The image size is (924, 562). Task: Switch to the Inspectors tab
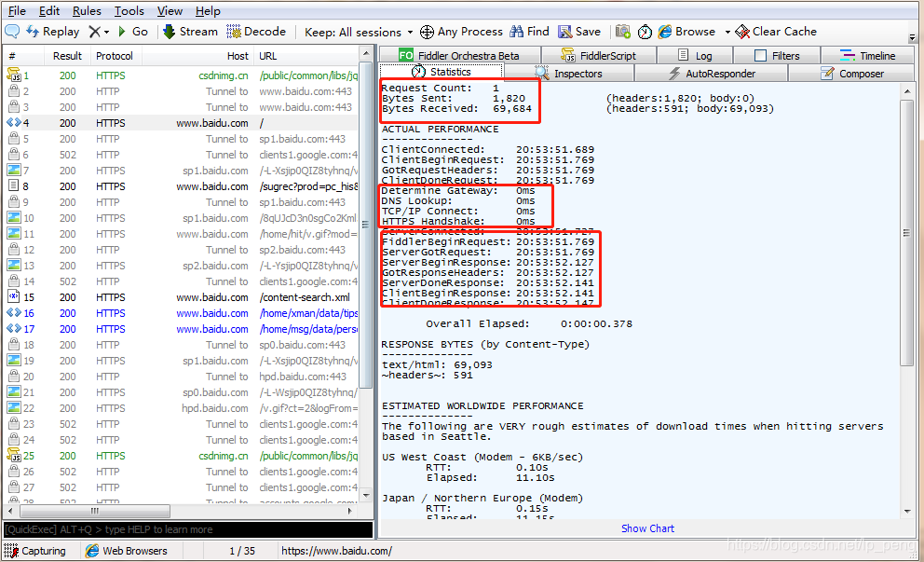tap(569, 73)
